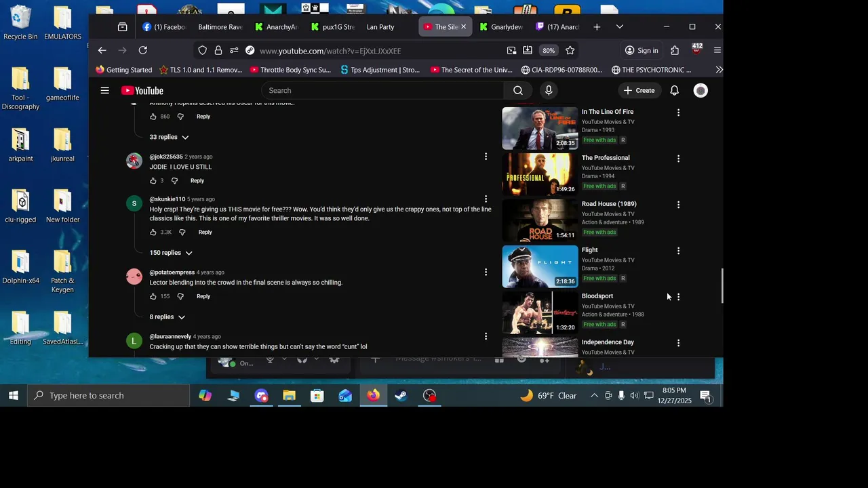
Task: Open the EMULATORS desktop folder
Action: 62,22
